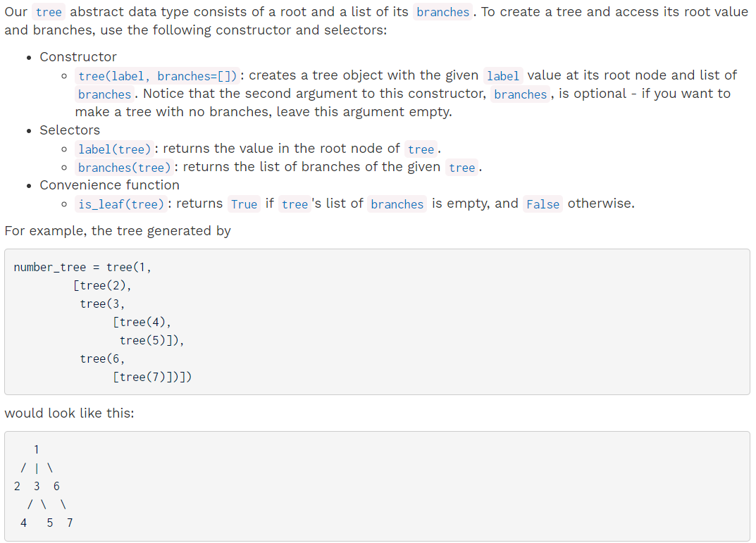Click the 'label(tree)' selector code
The image size is (756, 543).
(115, 149)
